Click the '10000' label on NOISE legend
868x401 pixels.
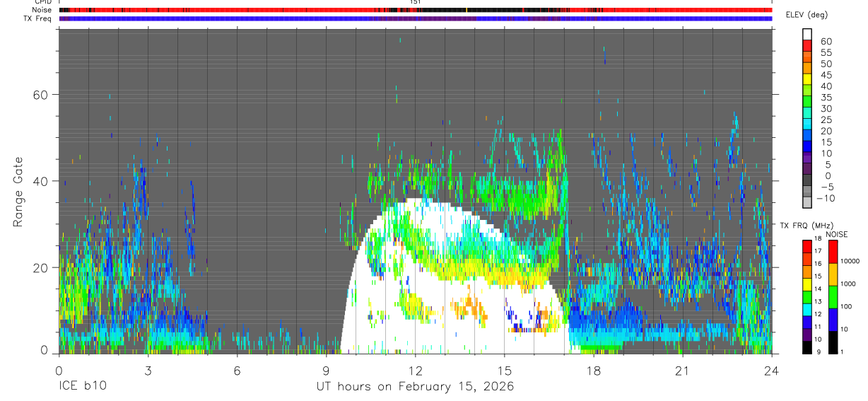tap(852, 261)
